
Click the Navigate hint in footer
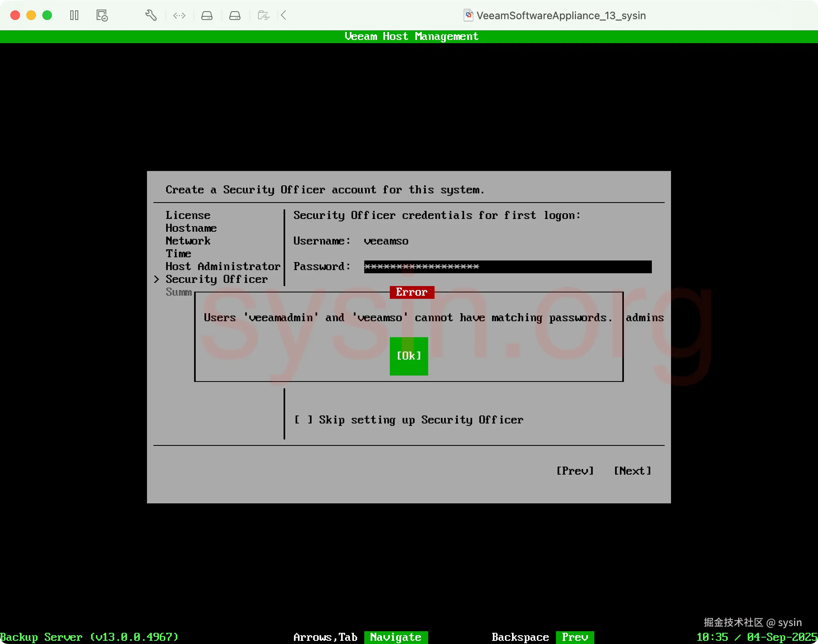pos(395,637)
